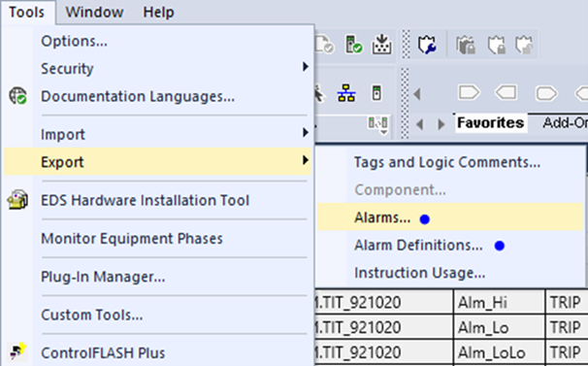Select the Alm_Hi table cell
Image resolution: width=588 pixels, height=366 pixels.
(x=499, y=302)
